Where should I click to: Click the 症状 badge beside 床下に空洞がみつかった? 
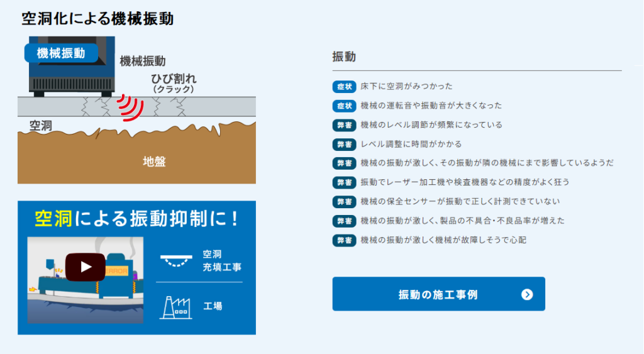pyautogui.click(x=344, y=86)
